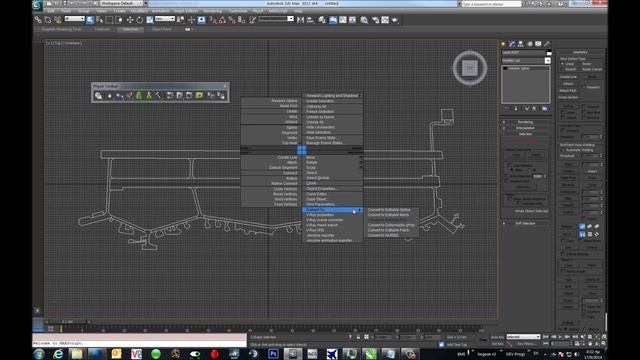Click the Create Line button

(568, 77)
